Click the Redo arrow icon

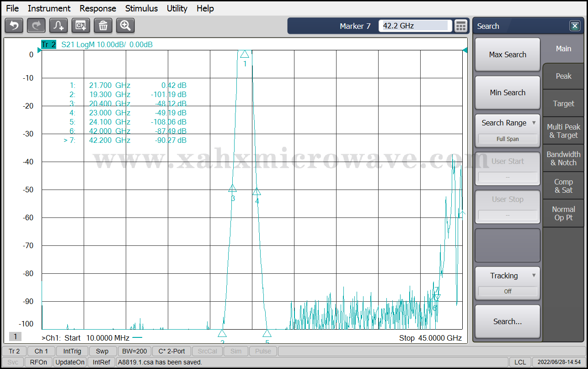[36, 26]
